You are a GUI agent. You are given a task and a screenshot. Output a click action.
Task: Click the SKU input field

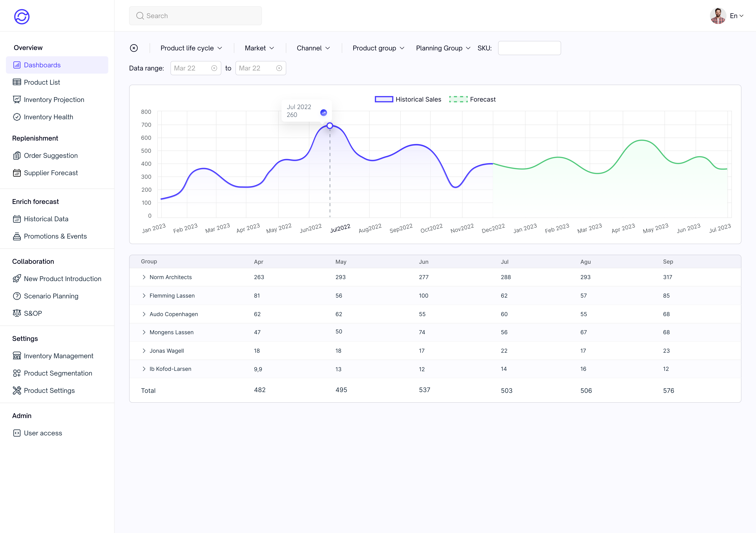pos(529,48)
